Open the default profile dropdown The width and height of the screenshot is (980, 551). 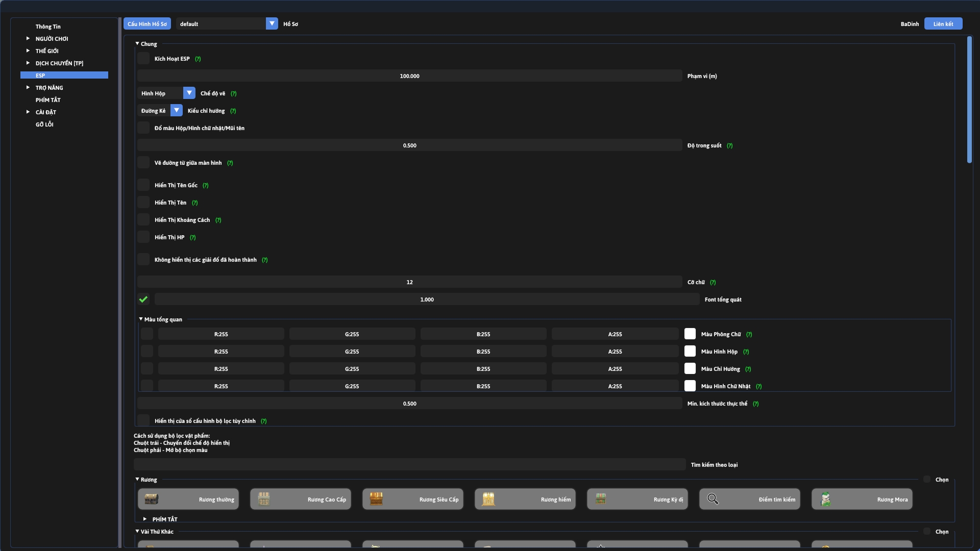[272, 24]
